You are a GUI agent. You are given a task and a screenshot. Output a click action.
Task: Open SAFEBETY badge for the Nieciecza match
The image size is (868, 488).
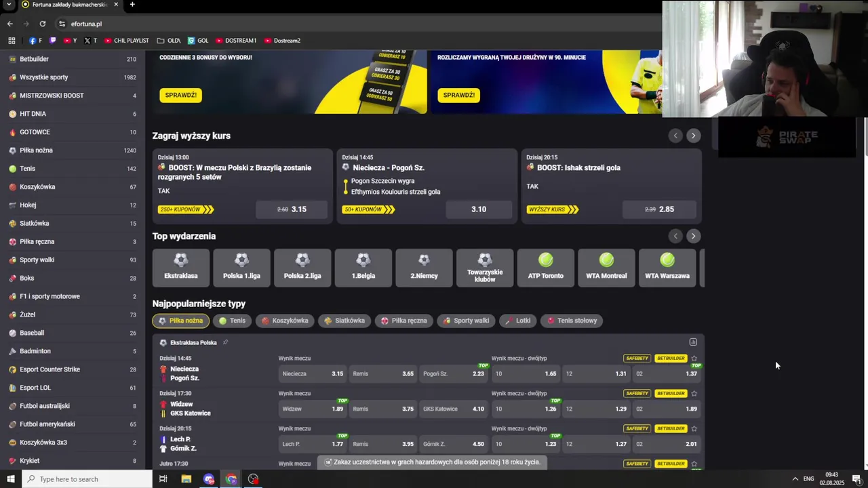tap(637, 359)
